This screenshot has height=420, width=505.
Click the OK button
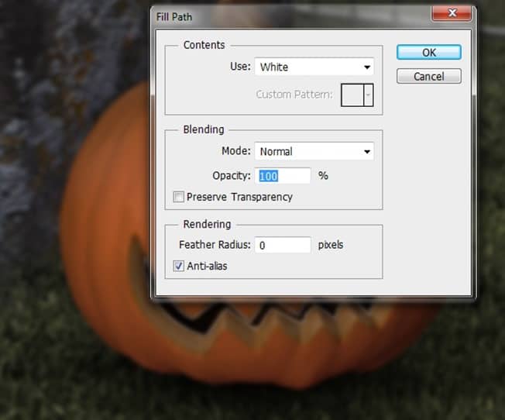pyautogui.click(x=428, y=52)
